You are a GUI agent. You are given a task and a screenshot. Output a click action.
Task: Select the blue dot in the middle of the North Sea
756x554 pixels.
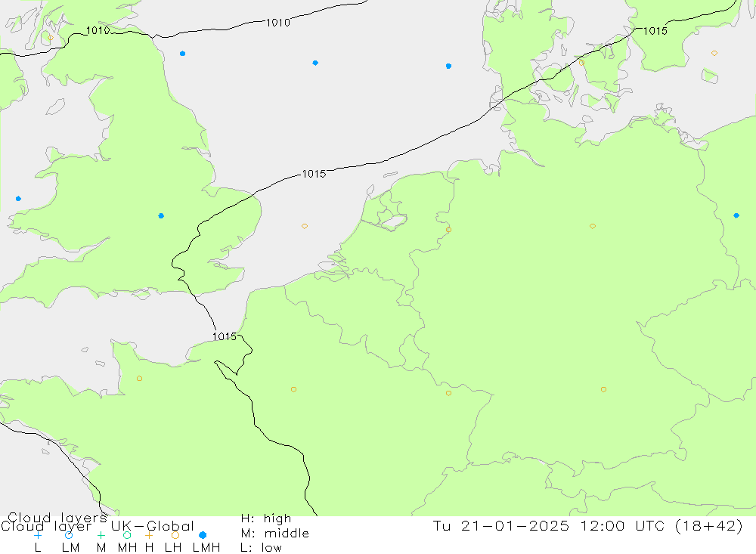tap(315, 63)
